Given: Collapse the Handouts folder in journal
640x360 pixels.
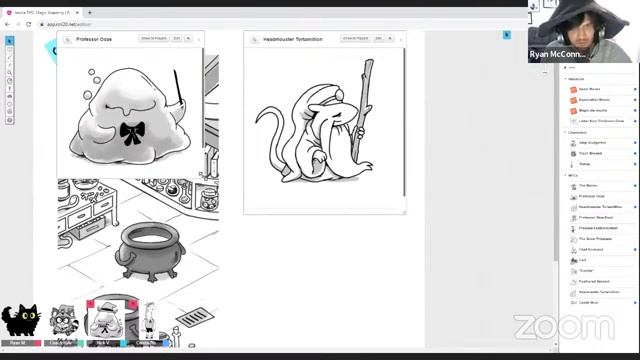Looking at the screenshot, I should 565,79.
